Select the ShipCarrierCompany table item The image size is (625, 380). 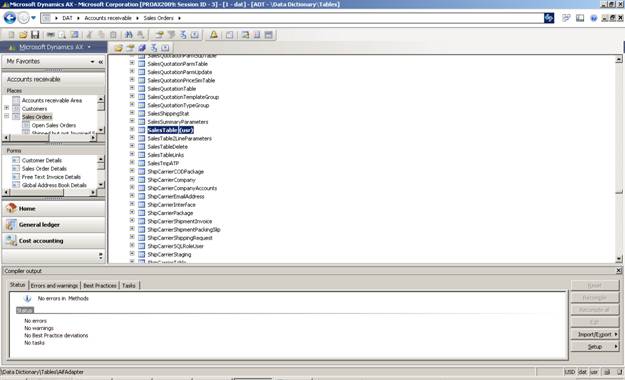coord(171,180)
